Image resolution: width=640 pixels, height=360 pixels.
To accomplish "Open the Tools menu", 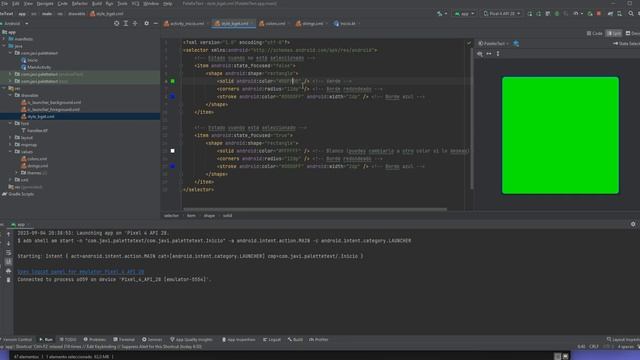I will (x=122, y=3).
